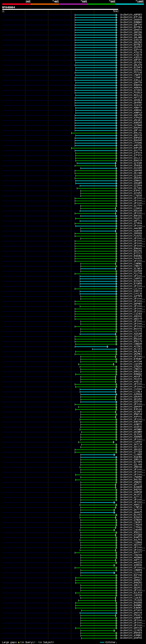Screen dimensions: 146x644
Task: Select the UniRef100_Q6RY59 label
Action: pyautogui.click(x=131, y=115)
